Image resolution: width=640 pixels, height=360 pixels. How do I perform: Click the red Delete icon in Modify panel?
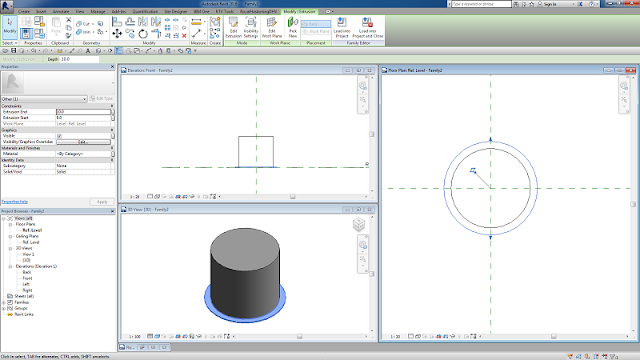coord(184,36)
